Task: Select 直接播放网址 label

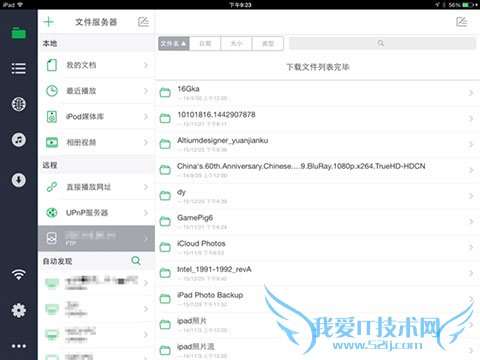Action: [x=89, y=187]
